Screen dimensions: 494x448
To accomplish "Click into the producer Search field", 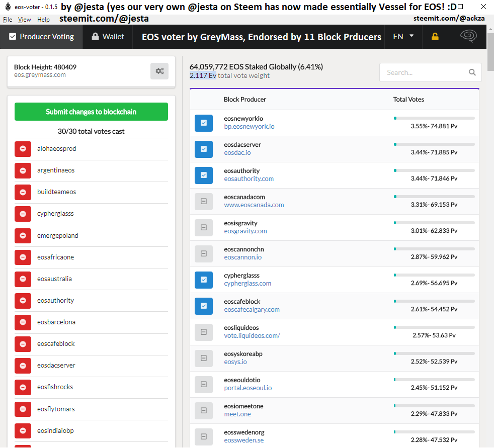I will [425, 72].
